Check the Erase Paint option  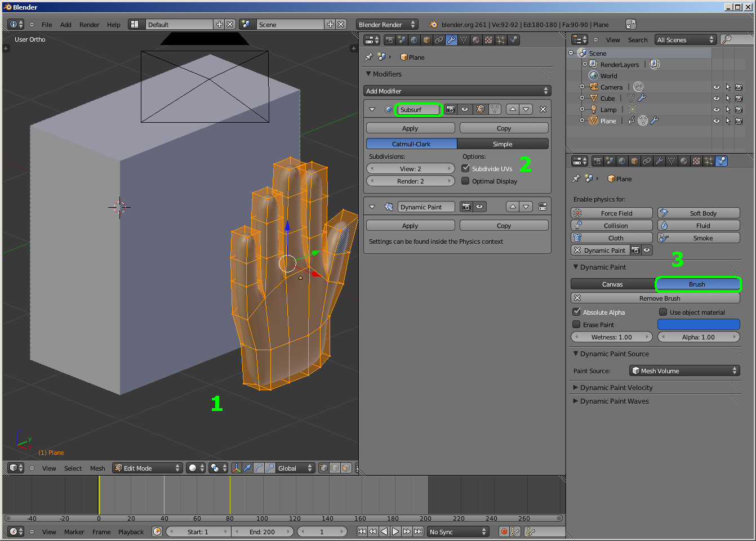point(576,325)
